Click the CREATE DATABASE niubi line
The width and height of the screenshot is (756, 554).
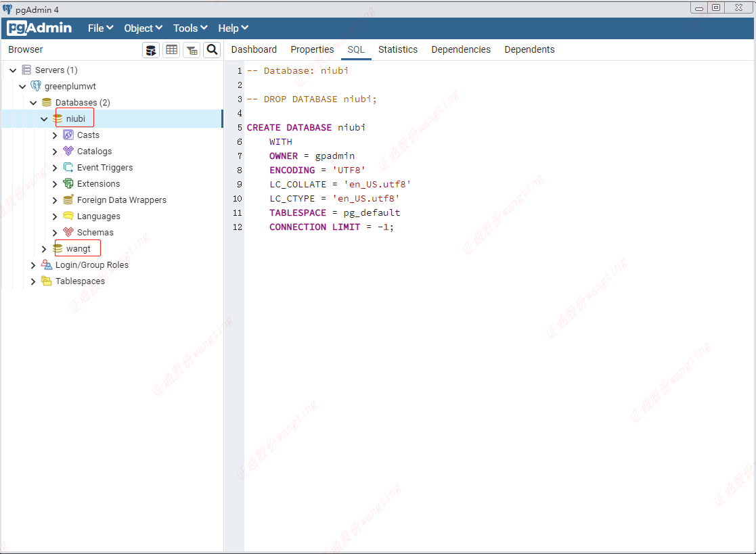(306, 128)
